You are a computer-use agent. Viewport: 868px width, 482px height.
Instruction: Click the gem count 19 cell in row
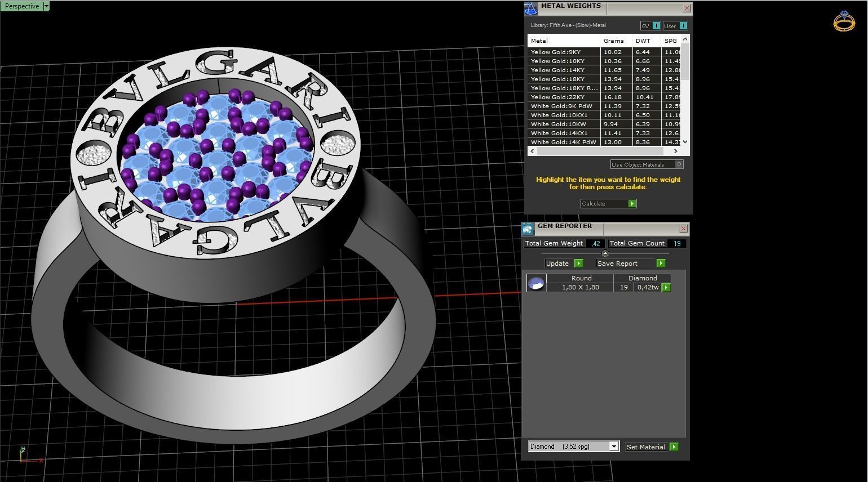tap(624, 287)
